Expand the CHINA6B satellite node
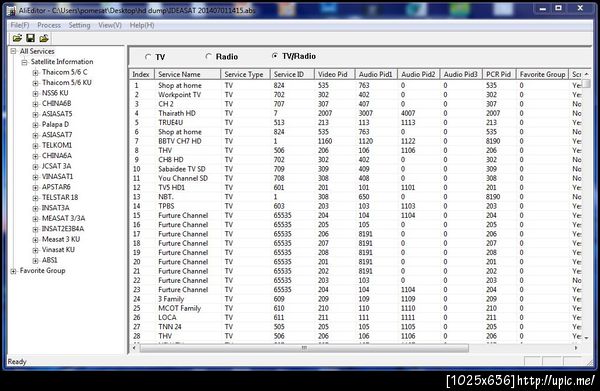This screenshot has height=391, width=600. 35,104
